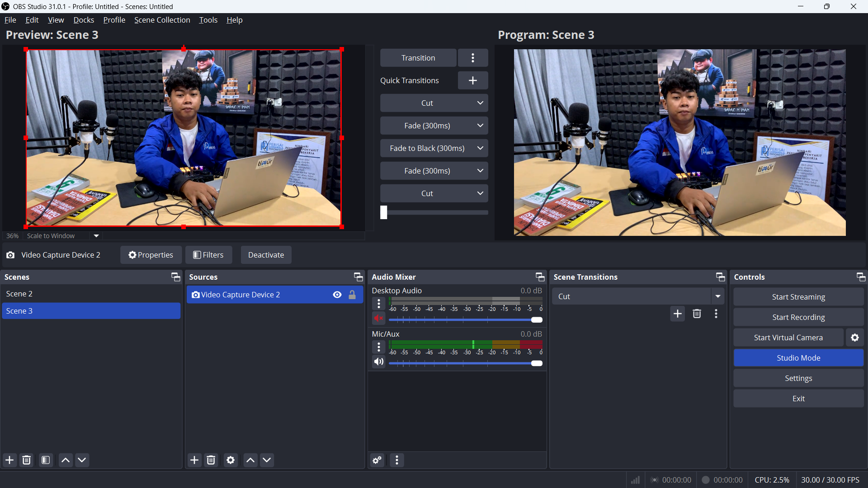Screen dimensions: 868x488
Task: Expand Fade to Black (300ms) dropdown arrow
Action: (480, 148)
